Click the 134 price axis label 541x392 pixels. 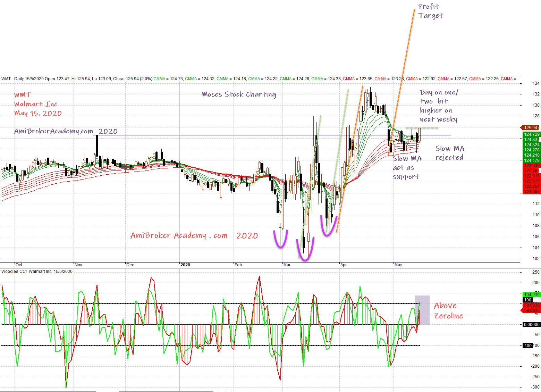pyautogui.click(x=536, y=83)
